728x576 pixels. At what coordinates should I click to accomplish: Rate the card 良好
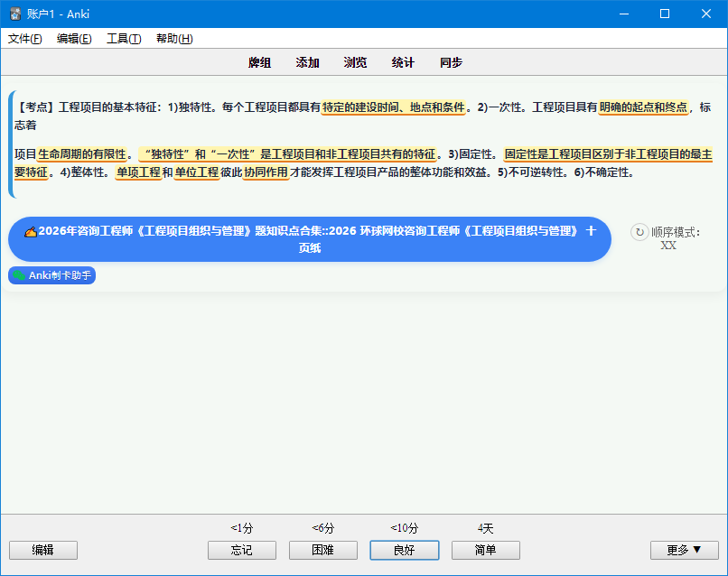[x=405, y=550]
